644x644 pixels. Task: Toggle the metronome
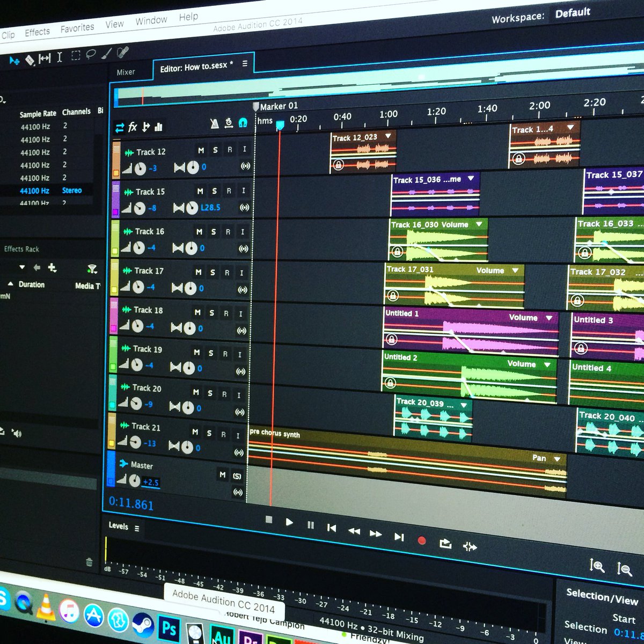(x=215, y=124)
